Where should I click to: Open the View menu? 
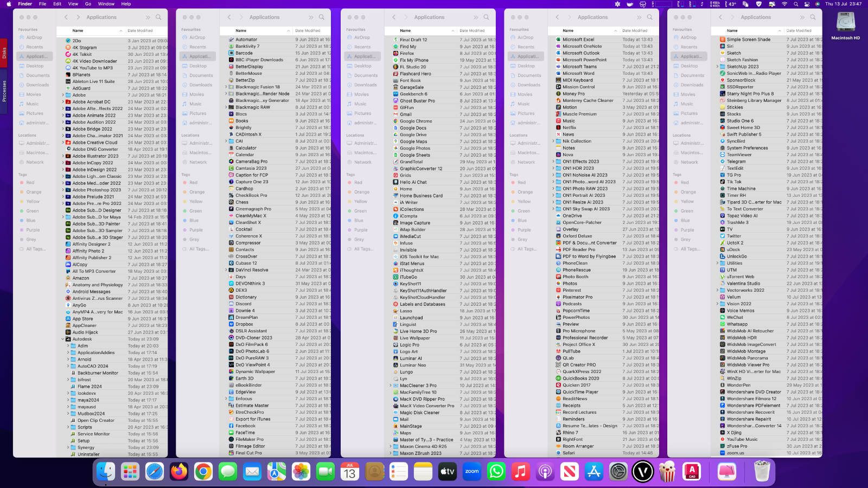(x=73, y=4)
